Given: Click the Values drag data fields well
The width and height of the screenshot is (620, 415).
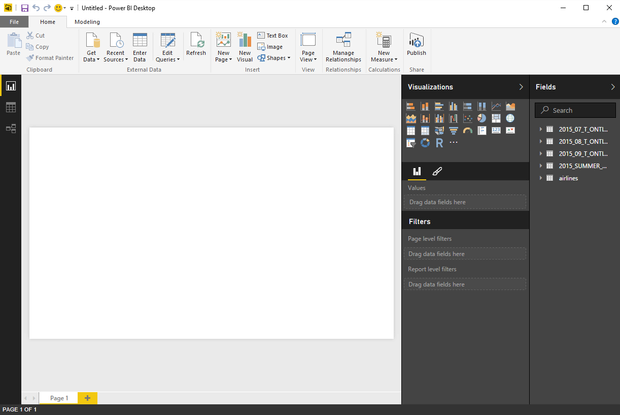Looking at the screenshot, I should coord(465,202).
